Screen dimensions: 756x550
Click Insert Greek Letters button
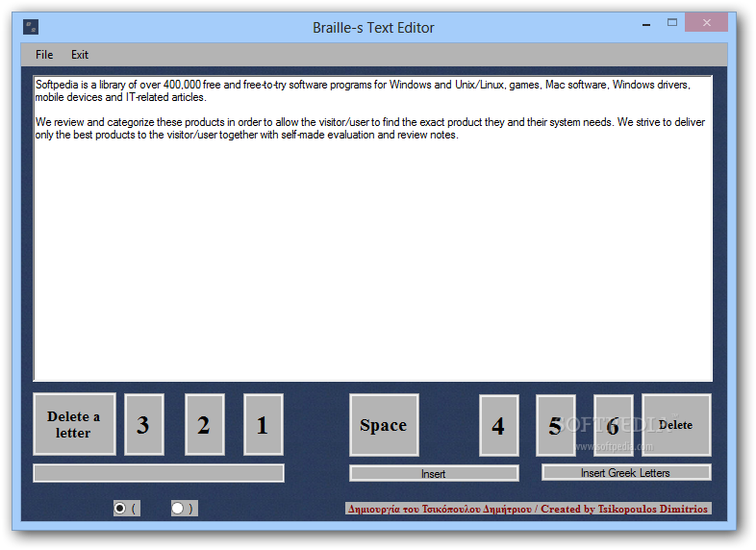click(626, 472)
